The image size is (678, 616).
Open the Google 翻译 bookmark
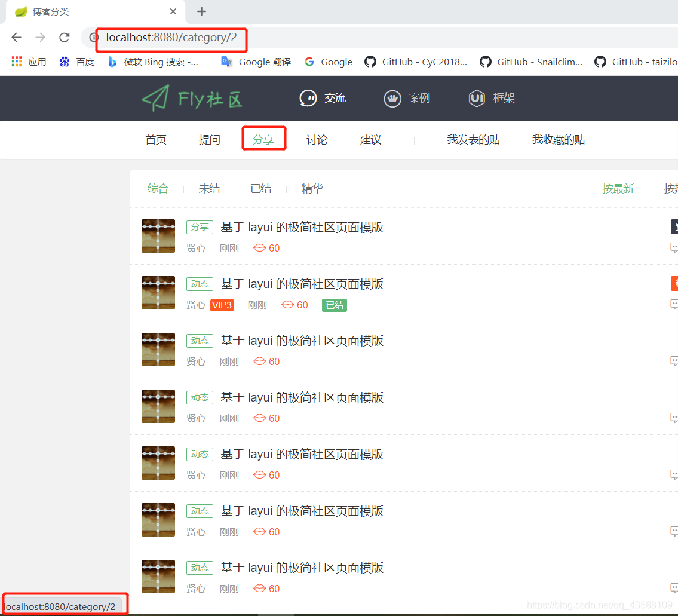pos(256,62)
